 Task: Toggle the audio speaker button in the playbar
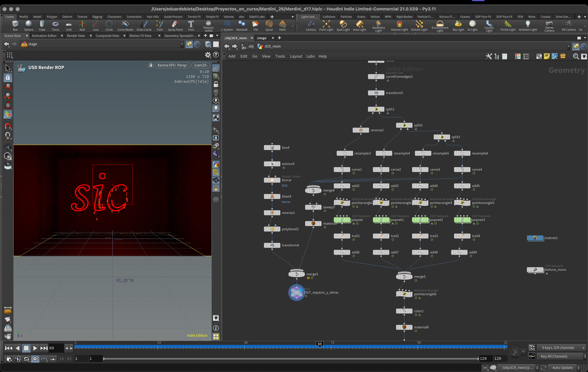(x=18, y=359)
